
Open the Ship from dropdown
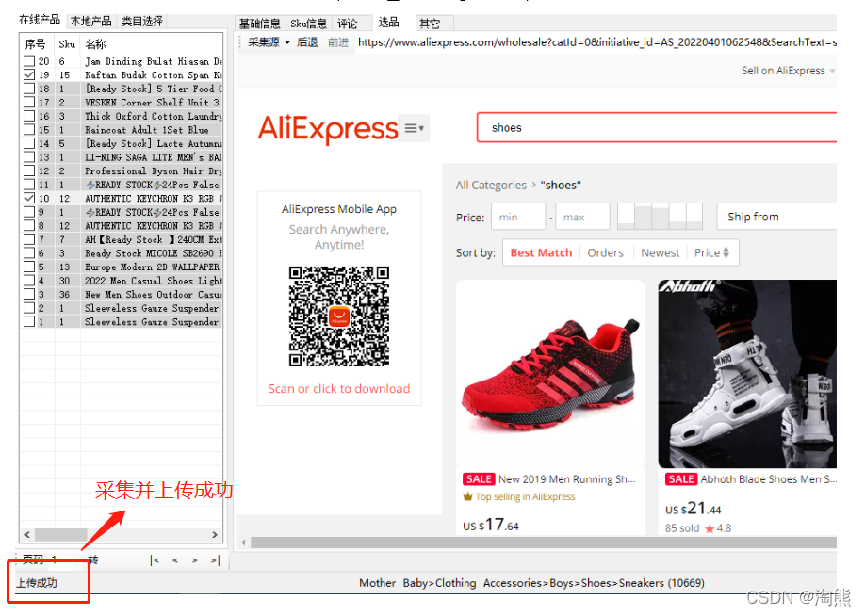(x=776, y=217)
